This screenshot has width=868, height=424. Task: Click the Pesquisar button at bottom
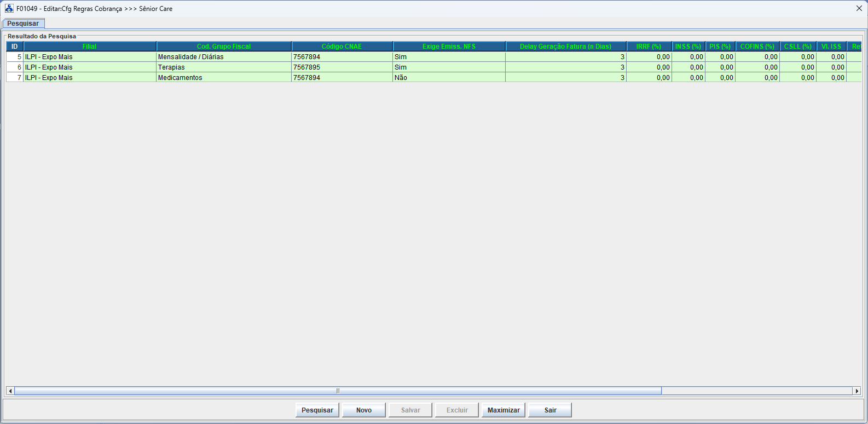pyautogui.click(x=317, y=410)
